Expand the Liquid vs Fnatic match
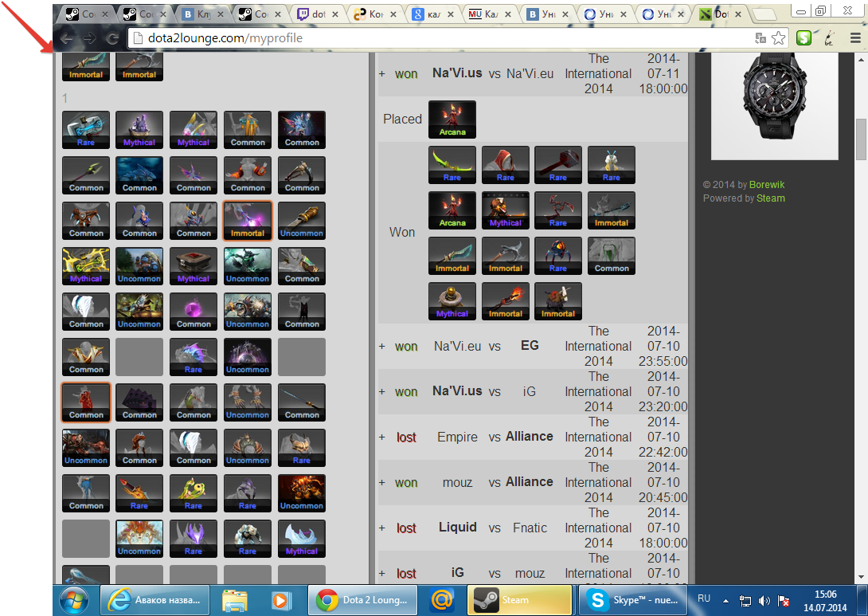This screenshot has height=616, width=868. click(x=382, y=528)
